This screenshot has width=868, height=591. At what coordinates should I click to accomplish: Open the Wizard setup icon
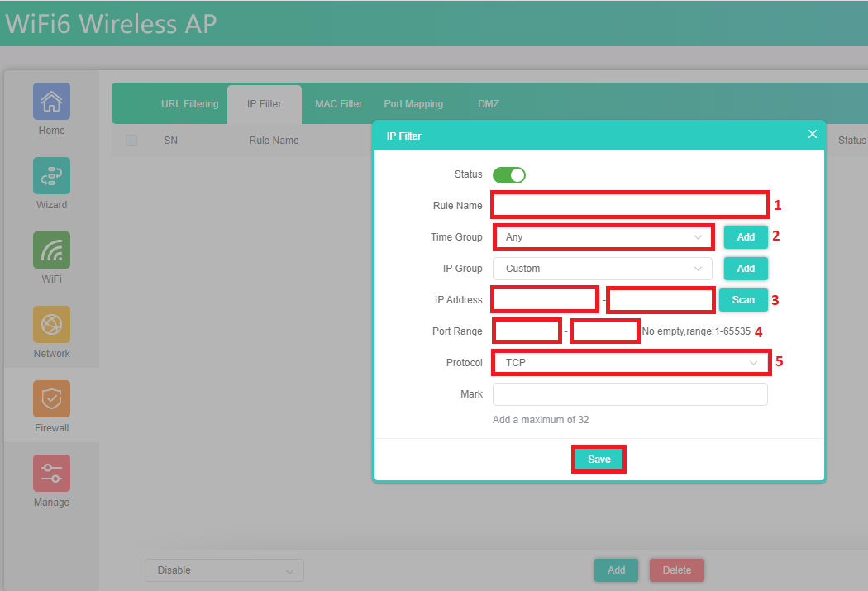tap(51, 176)
